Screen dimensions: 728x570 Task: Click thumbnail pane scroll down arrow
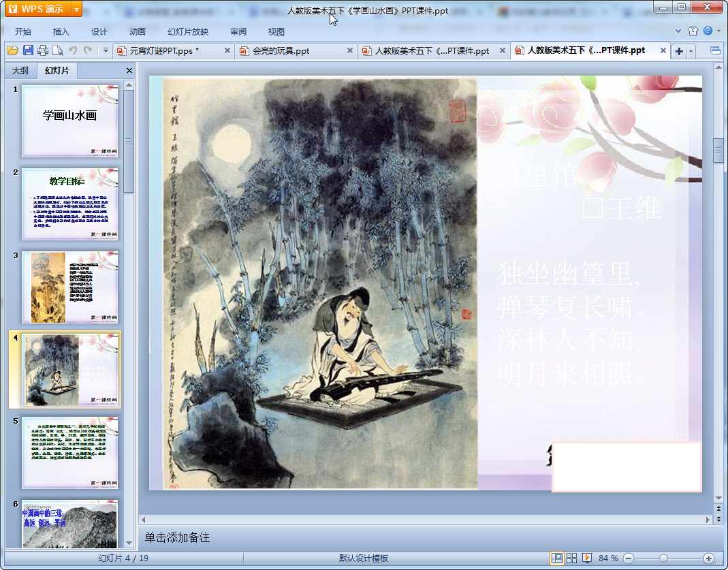click(129, 543)
